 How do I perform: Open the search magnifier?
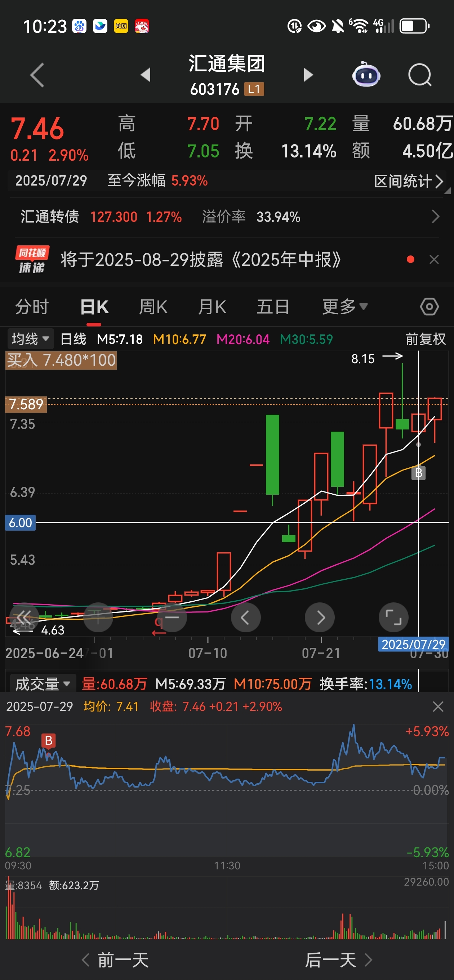tap(420, 75)
